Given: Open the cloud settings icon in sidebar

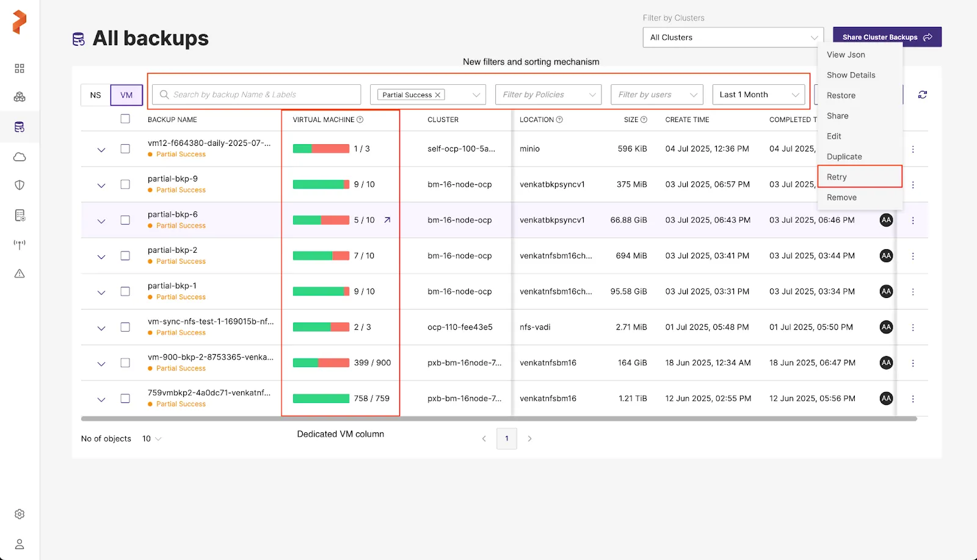Looking at the screenshot, I should point(20,157).
